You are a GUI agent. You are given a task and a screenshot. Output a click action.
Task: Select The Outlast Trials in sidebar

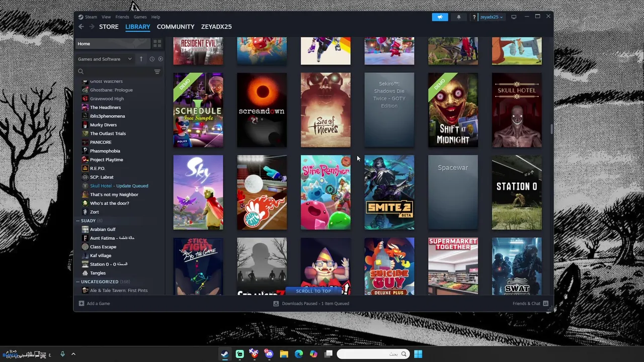(x=108, y=134)
